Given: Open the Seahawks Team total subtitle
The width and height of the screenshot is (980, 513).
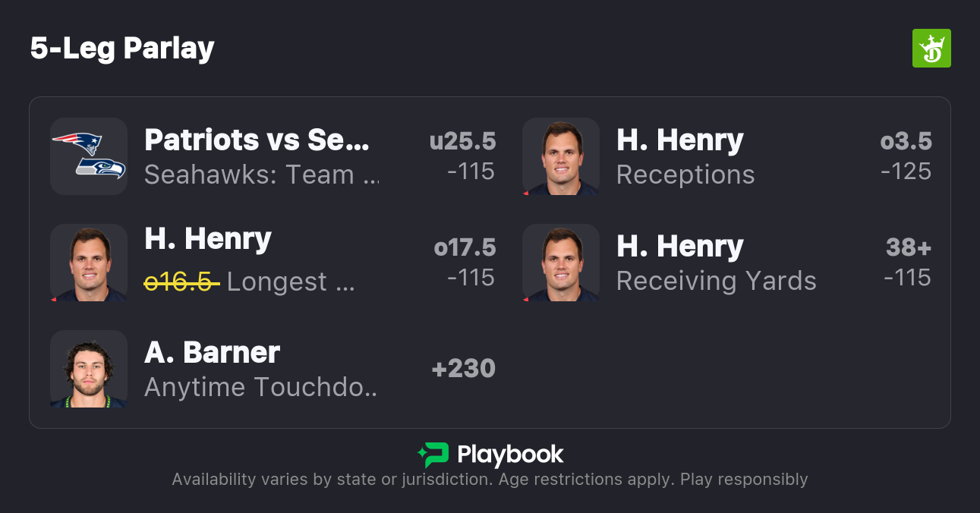Looking at the screenshot, I should (x=260, y=175).
